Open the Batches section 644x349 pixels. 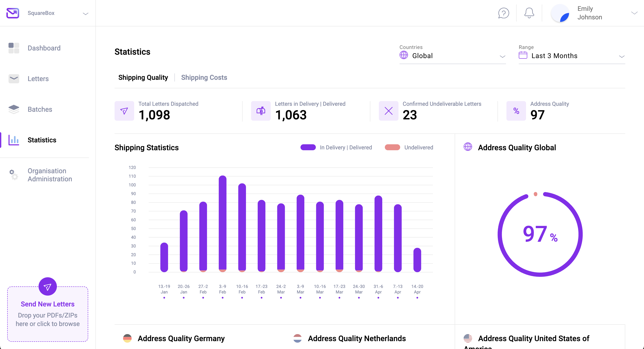[x=40, y=109]
